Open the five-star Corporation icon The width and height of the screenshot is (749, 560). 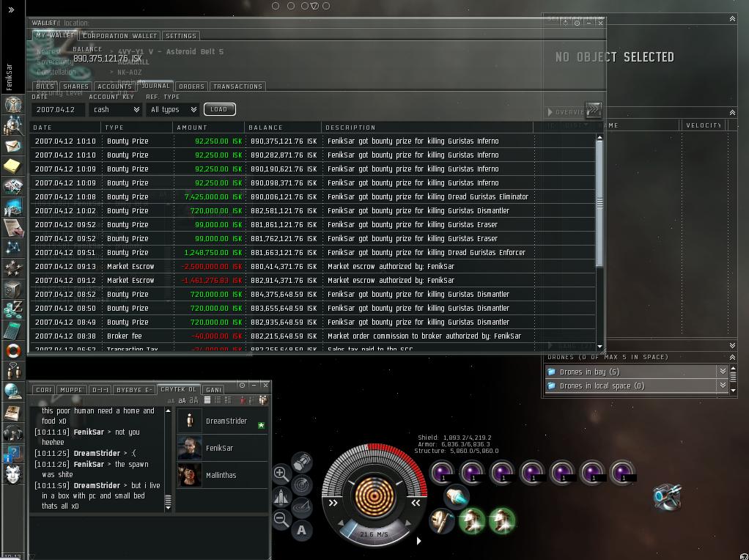(x=13, y=268)
